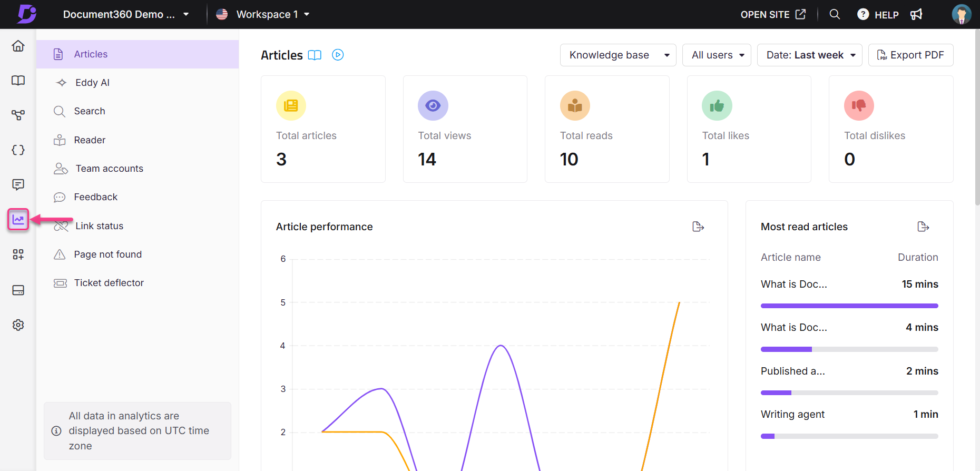980x471 pixels.
Task: Select Search in the analytics menu
Action: [138, 111]
